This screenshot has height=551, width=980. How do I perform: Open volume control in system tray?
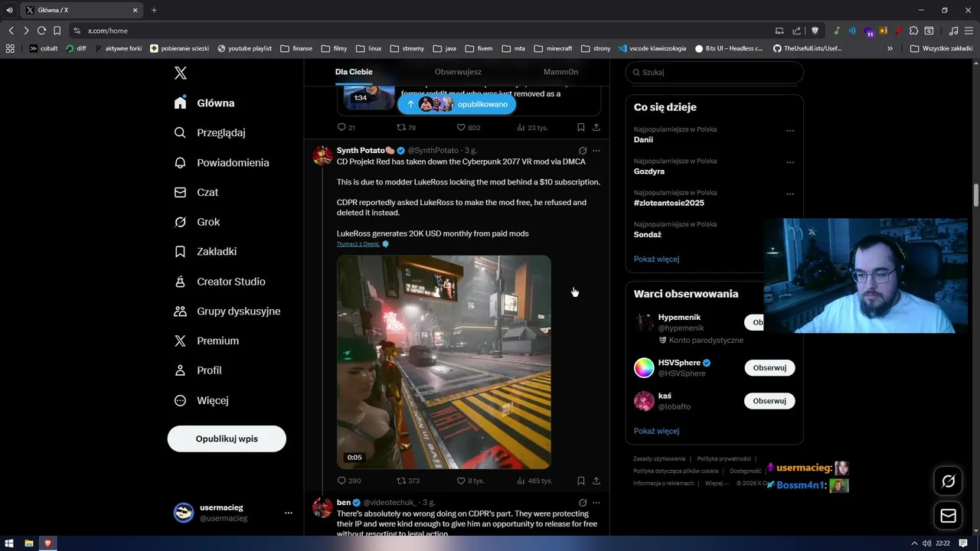click(926, 543)
